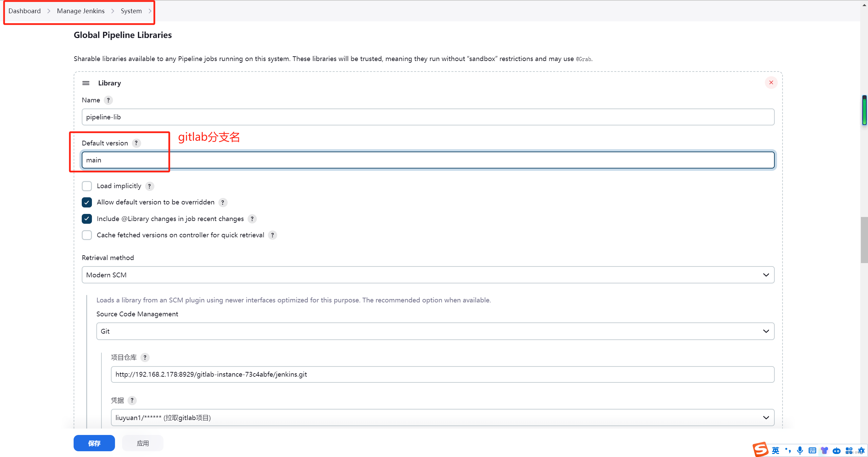Open help icon beside 项目仓库

coord(145,357)
